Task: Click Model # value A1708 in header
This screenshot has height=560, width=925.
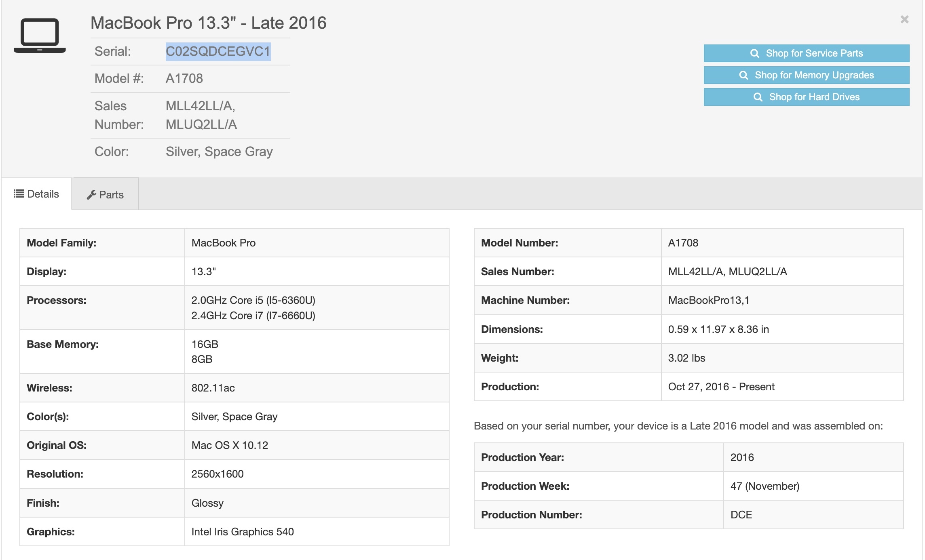Action: pyautogui.click(x=184, y=78)
